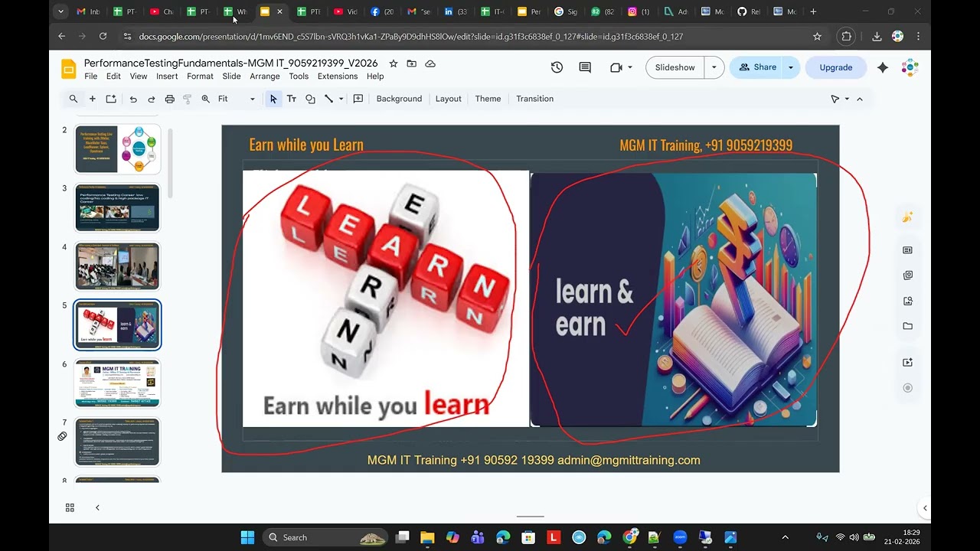Open the Layout options
Viewport: 980px width, 551px height.
tap(449, 99)
